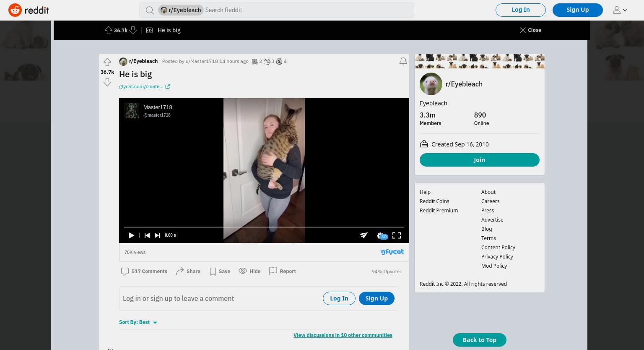Play the gfycat video
The width and height of the screenshot is (644, 350).
tap(131, 235)
